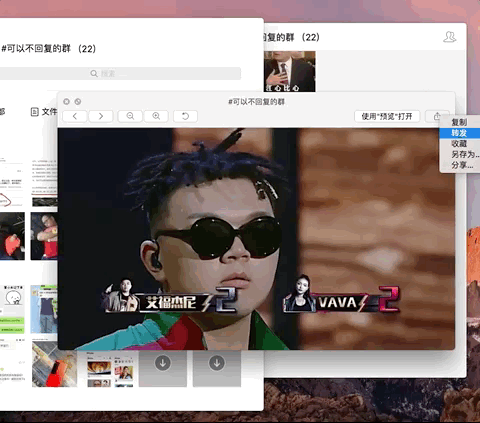Image resolution: width=480 pixels, height=423 pixels.
Task: Focus the search field in history window
Action: (x=120, y=73)
